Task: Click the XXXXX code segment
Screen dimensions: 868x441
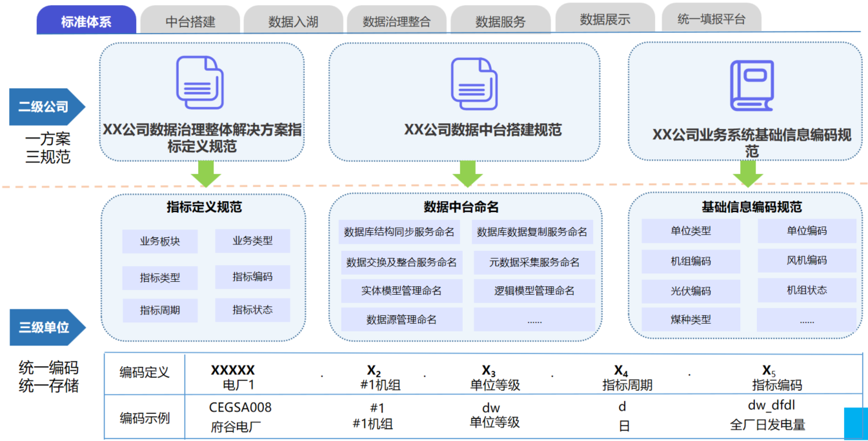Action: [233, 371]
